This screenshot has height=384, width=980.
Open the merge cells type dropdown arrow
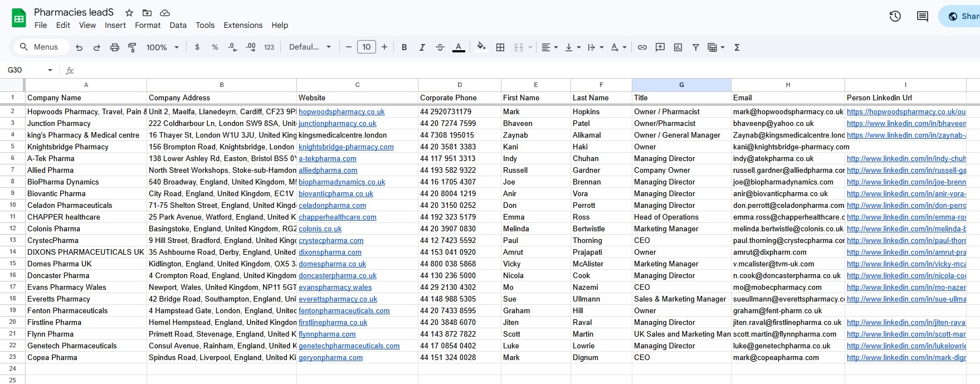pos(530,47)
